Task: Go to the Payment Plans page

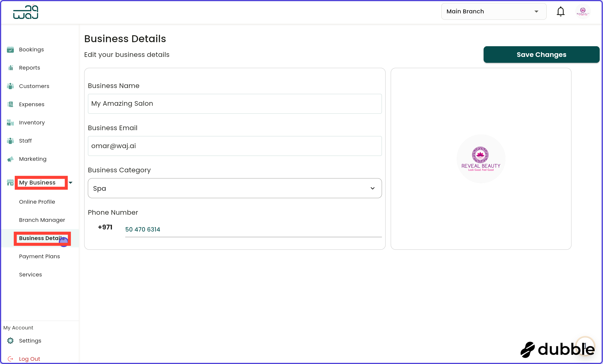Action: (39, 256)
